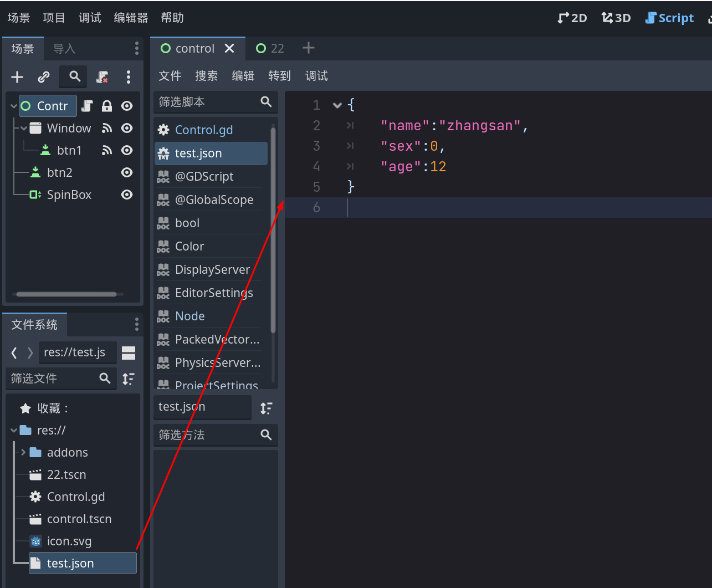Switch to the 导入 dock tab
The width and height of the screenshot is (712, 588).
point(64,48)
